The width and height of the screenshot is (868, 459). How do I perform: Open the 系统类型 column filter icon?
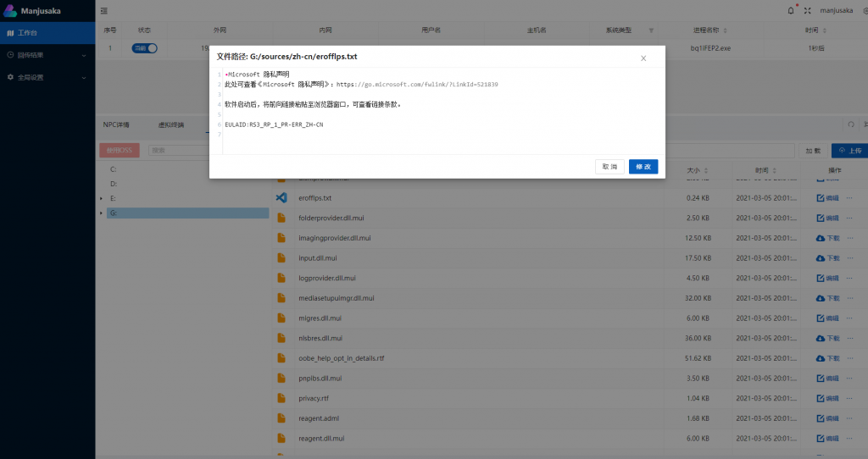pos(651,30)
